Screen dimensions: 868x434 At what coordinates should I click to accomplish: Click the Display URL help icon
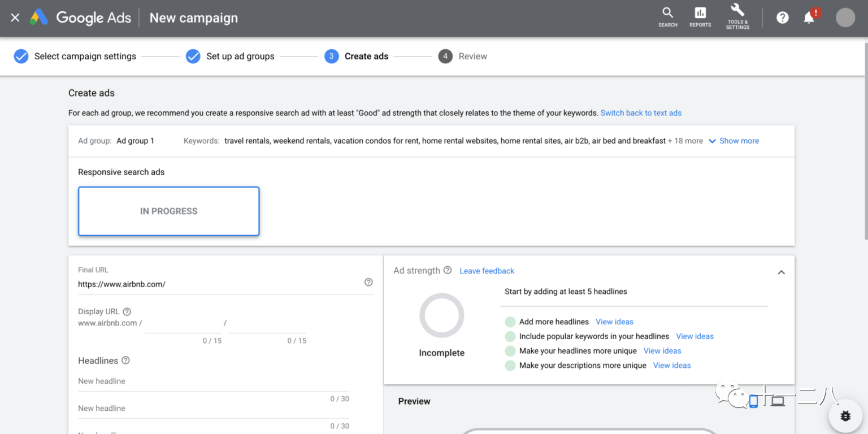(127, 311)
